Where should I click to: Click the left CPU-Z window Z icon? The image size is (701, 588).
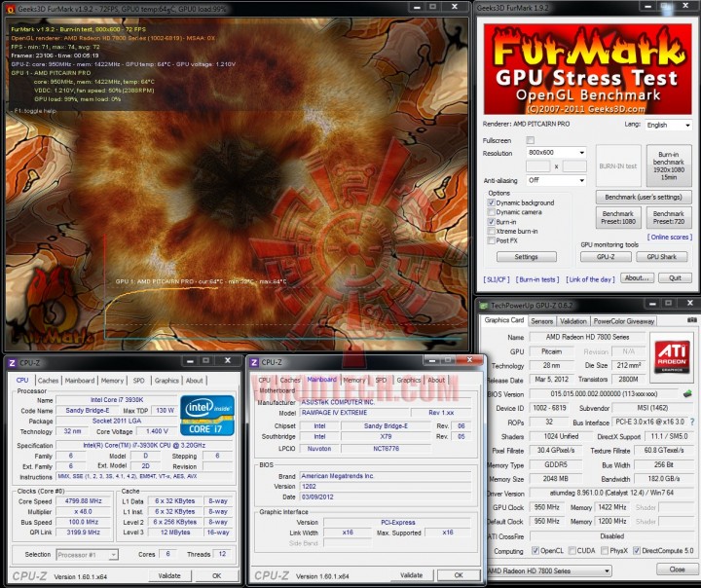(12, 363)
